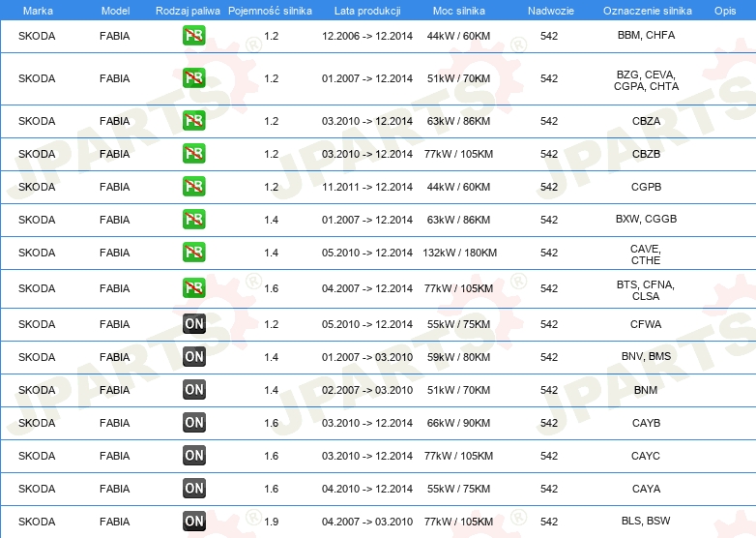Image resolution: width=756 pixels, height=538 pixels.
Task: Select engine code cell BTS, CFNA, CLSA
Action: (646, 290)
